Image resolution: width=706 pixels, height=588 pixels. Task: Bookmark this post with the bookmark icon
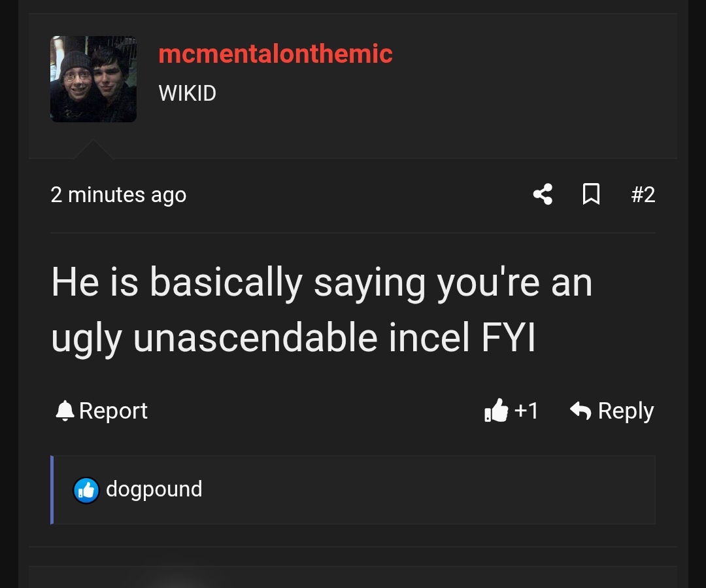click(x=591, y=194)
